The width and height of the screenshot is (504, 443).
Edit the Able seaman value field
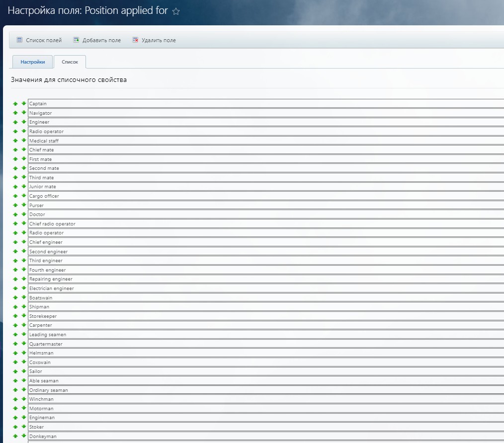pyautogui.click(x=266, y=381)
